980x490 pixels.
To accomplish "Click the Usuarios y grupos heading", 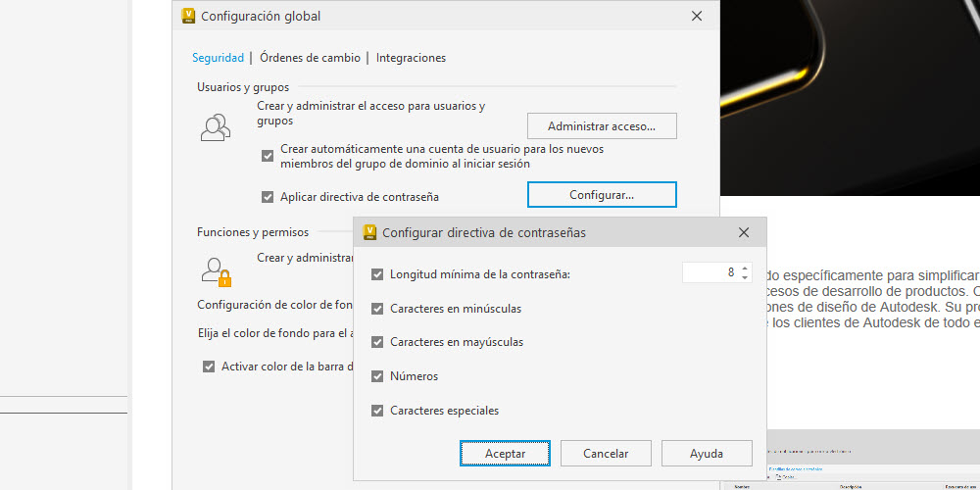I will [243, 87].
